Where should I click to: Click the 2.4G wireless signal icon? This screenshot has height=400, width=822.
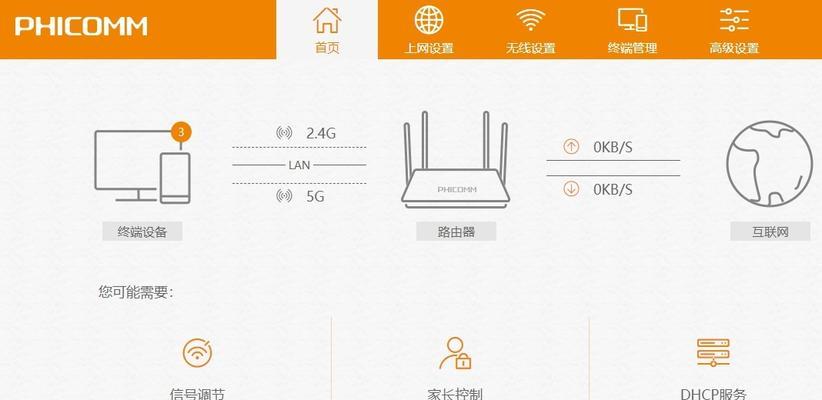284,133
